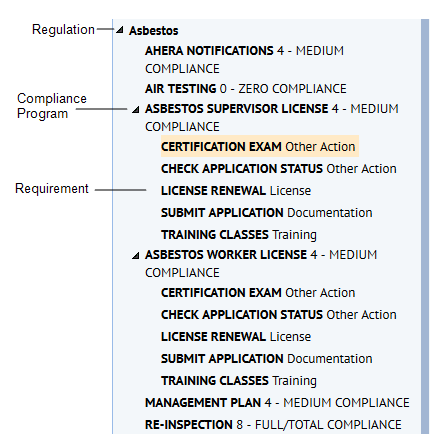Select MANAGEMENT PLAN medium compliance item
430x434 pixels.
pos(277,403)
